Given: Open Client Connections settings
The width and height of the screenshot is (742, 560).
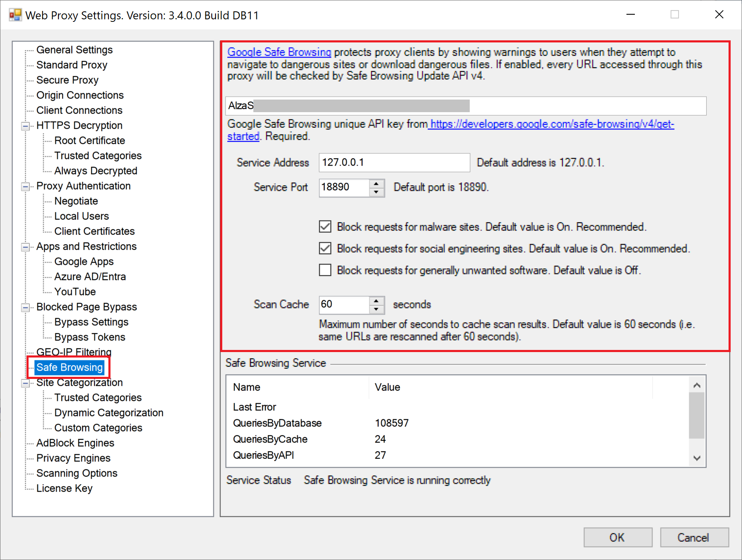Looking at the screenshot, I should 79,110.
